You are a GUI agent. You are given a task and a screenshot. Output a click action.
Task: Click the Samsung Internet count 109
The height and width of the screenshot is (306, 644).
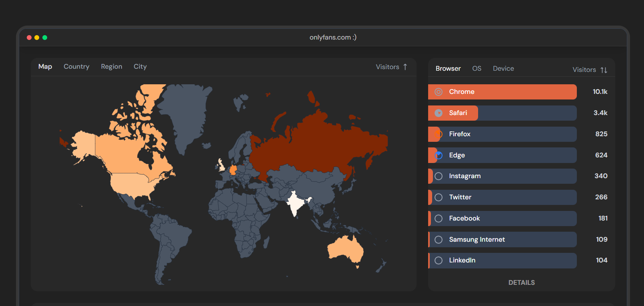point(602,240)
